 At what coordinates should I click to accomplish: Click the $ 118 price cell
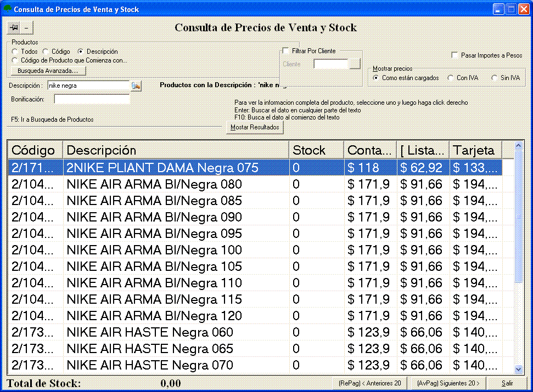point(370,168)
